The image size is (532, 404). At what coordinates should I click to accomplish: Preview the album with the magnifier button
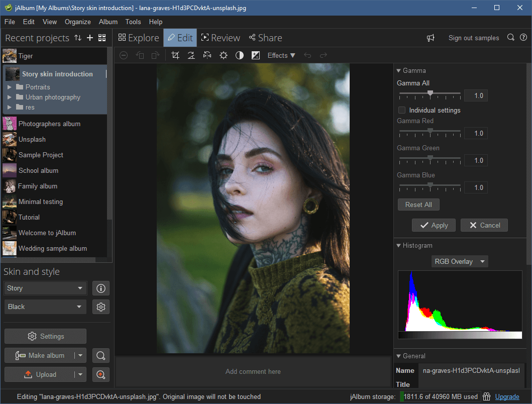click(100, 355)
